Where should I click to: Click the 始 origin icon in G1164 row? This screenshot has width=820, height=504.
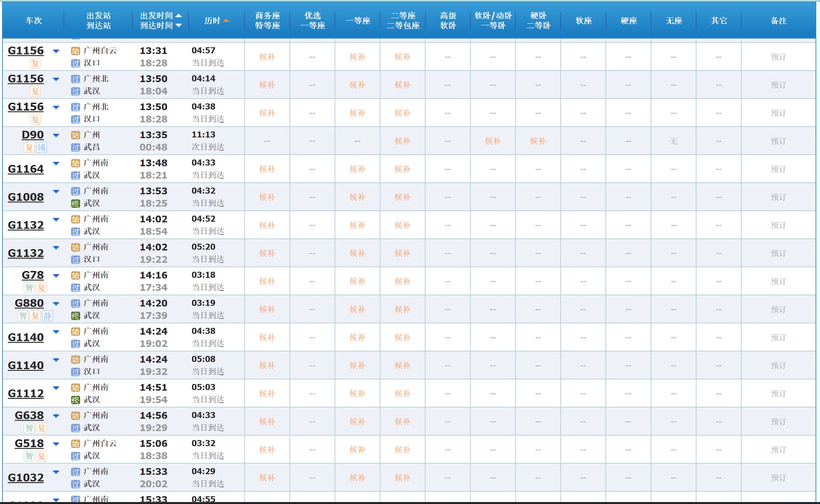(x=75, y=163)
